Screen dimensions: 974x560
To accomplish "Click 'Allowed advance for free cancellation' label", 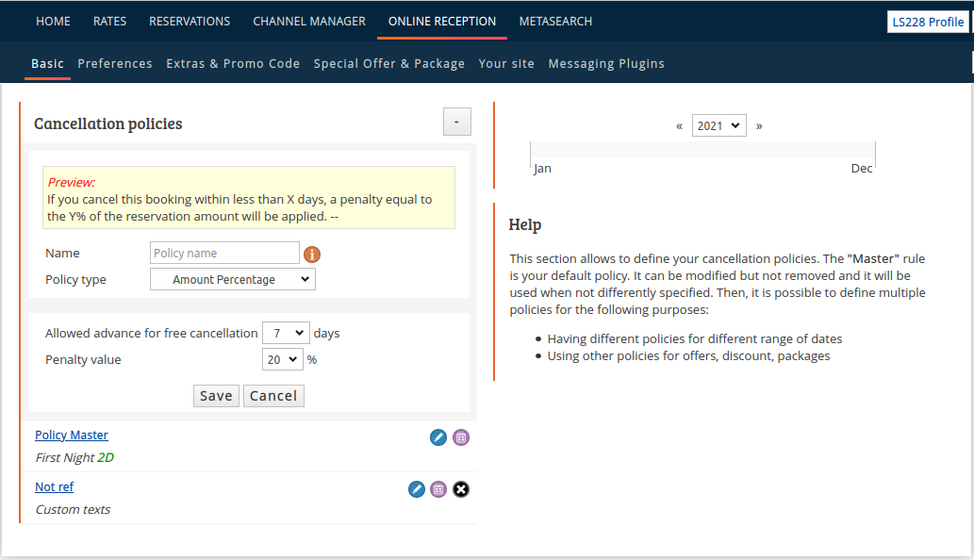I will (x=151, y=334).
